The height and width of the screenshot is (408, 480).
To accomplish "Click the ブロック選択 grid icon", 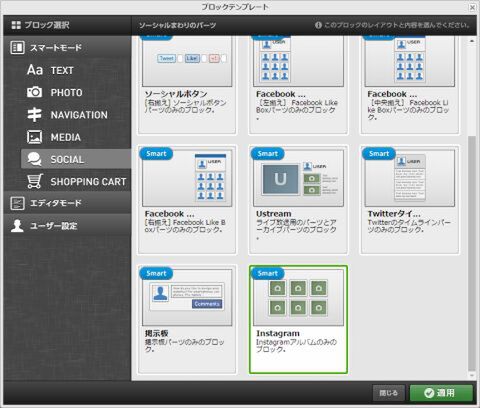I will [x=16, y=25].
